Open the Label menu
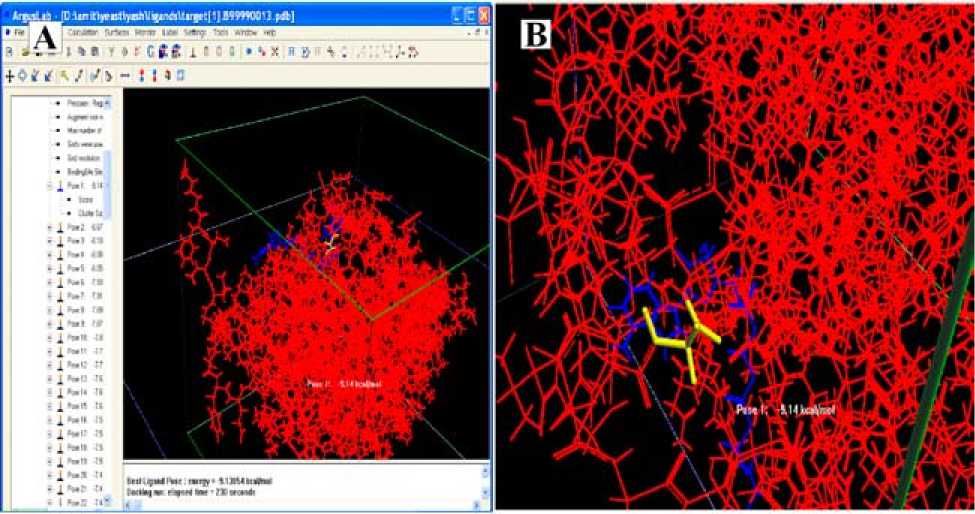The width and height of the screenshot is (975, 514). [170, 32]
